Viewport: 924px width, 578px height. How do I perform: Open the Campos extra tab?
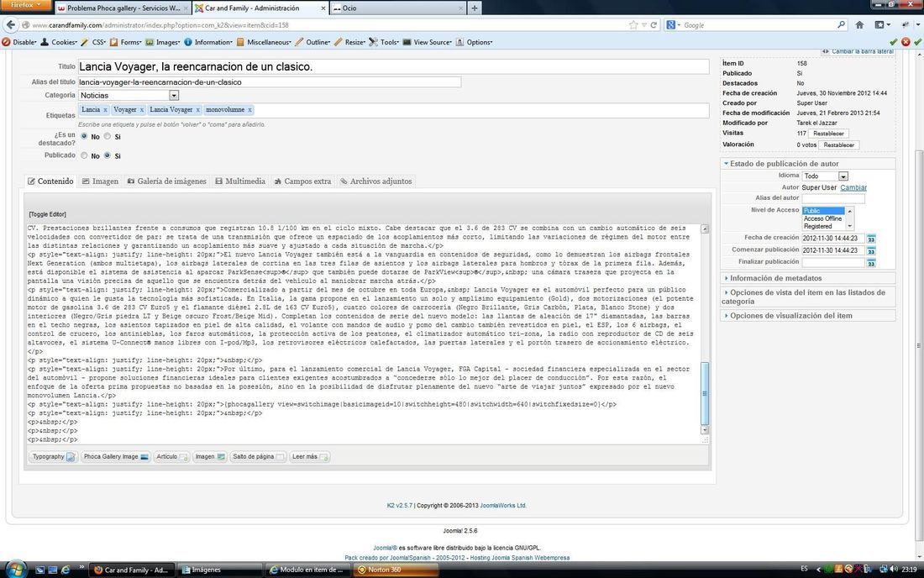point(302,181)
